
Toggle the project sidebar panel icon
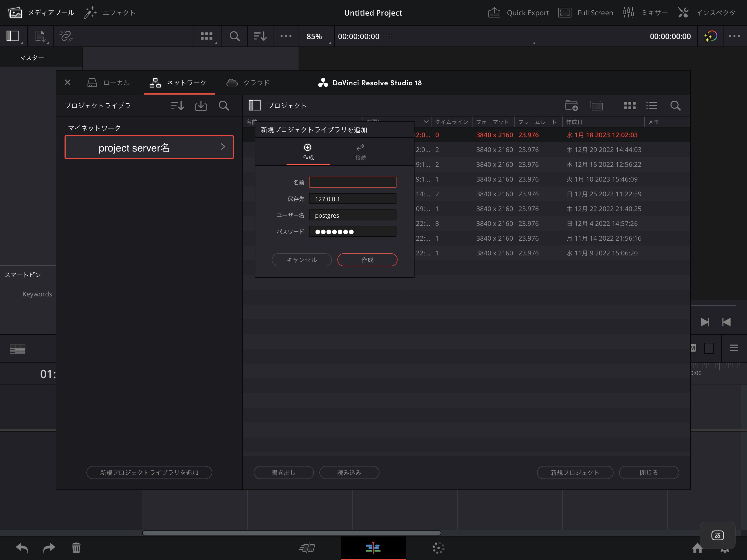(x=255, y=106)
